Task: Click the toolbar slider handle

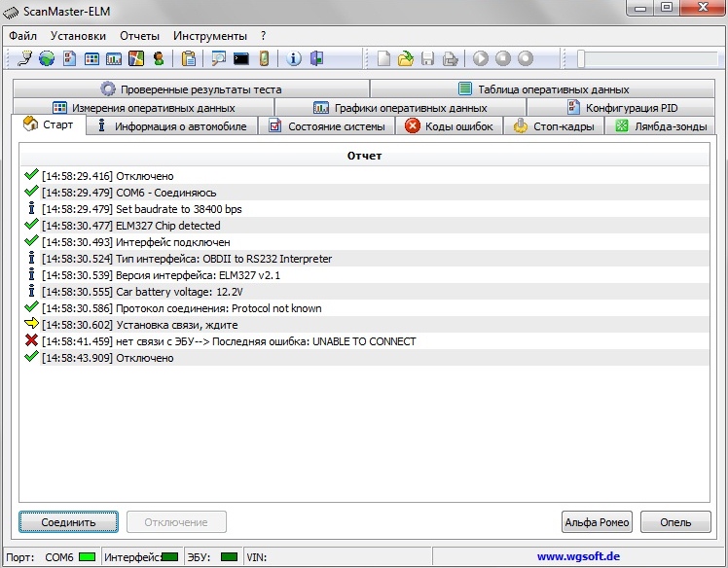Action: pos(581,59)
